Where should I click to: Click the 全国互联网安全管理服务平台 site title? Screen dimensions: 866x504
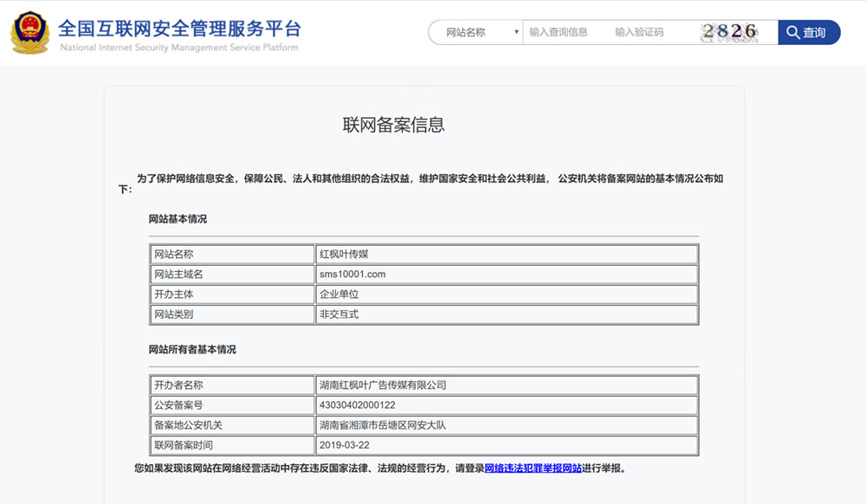(179, 26)
